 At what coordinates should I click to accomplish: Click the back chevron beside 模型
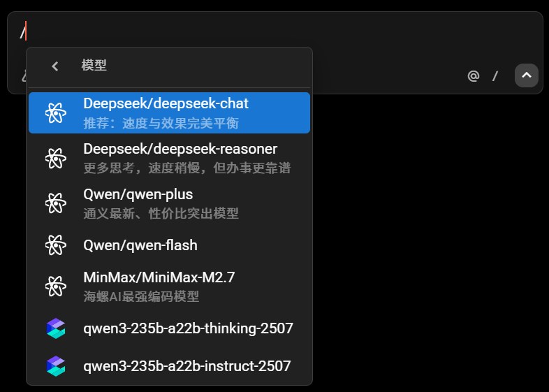tap(55, 66)
